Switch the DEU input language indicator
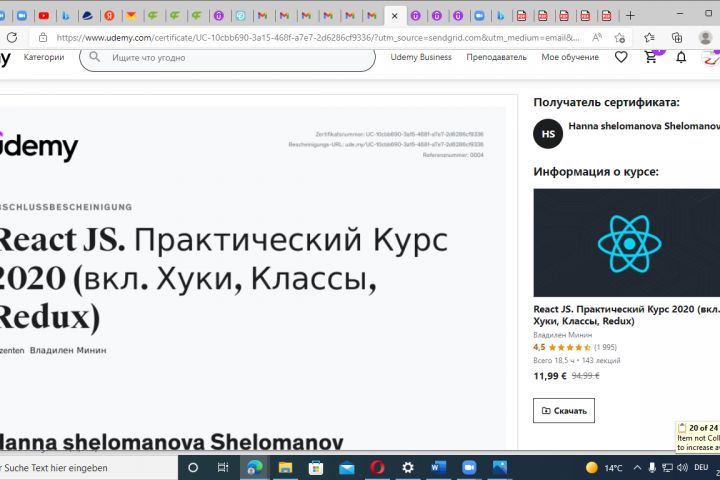The width and height of the screenshot is (720, 480). (x=701, y=468)
